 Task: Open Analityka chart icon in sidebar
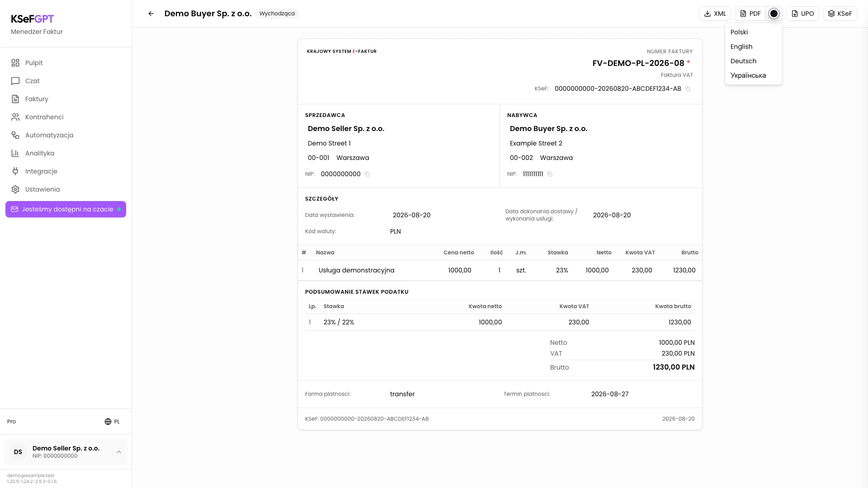point(15,153)
